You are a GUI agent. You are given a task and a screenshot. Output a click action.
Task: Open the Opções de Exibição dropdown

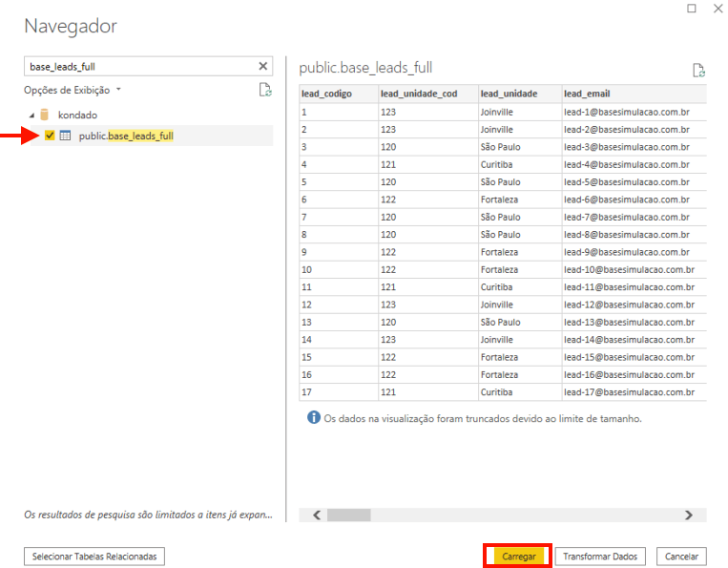(73, 90)
